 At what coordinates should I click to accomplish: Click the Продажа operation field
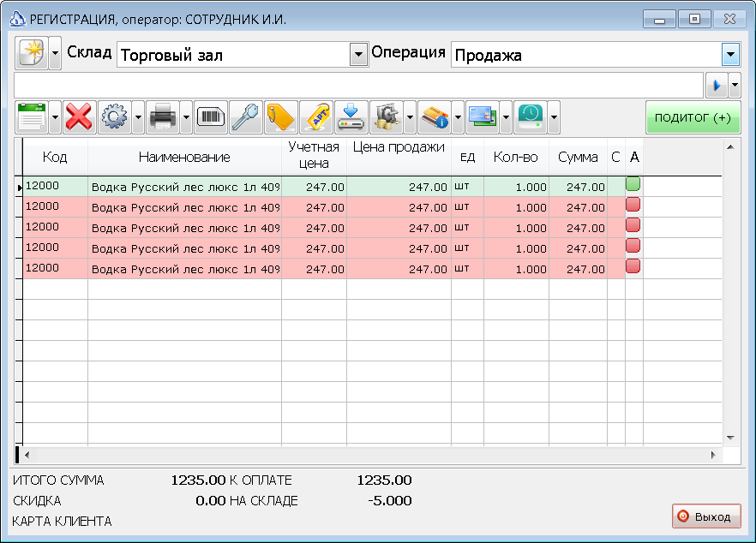coord(586,55)
